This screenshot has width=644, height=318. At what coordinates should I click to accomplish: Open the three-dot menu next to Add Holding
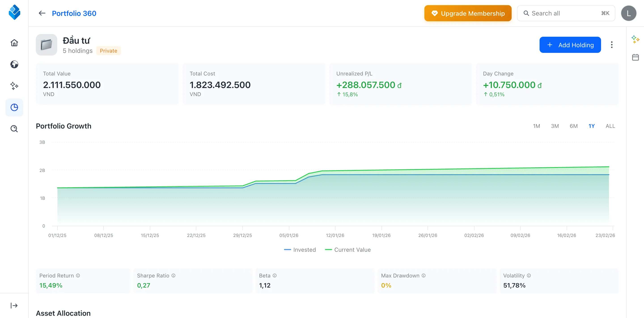click(x=612, y=45)
